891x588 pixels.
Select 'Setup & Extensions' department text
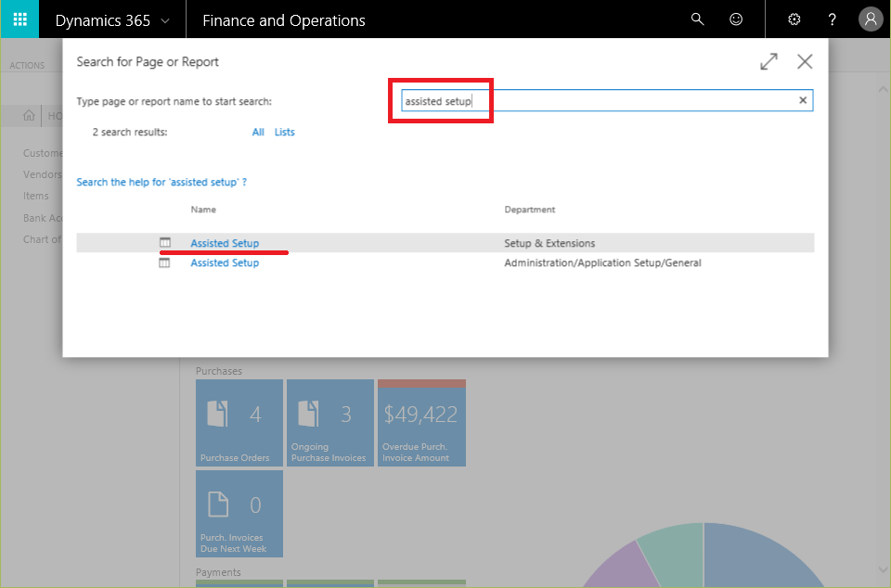pos(549,243)
